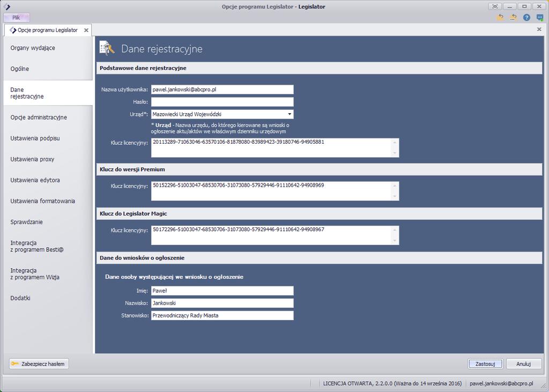
Task: Go to Ustawienia proxy section
Action: [48, 159]
